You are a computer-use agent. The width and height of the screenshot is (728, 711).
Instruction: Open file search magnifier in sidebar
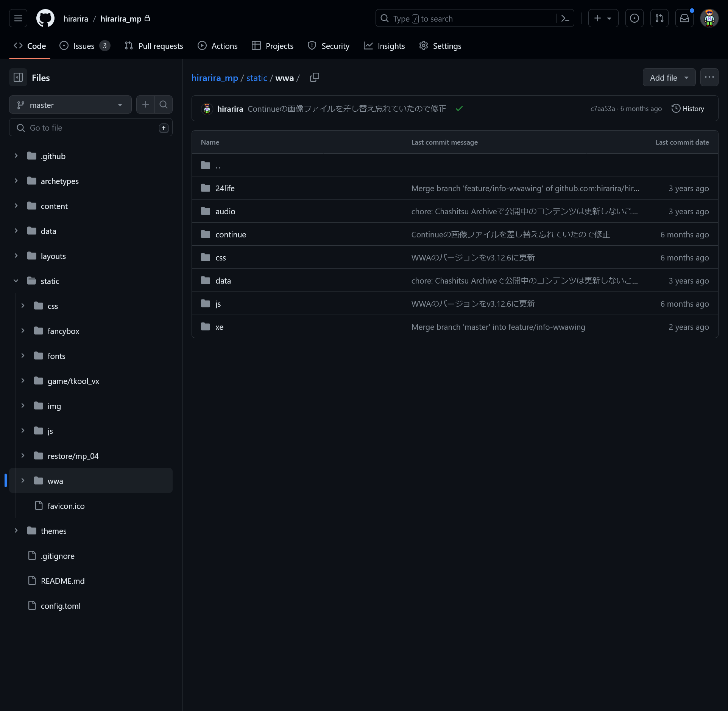coord(164,104)
